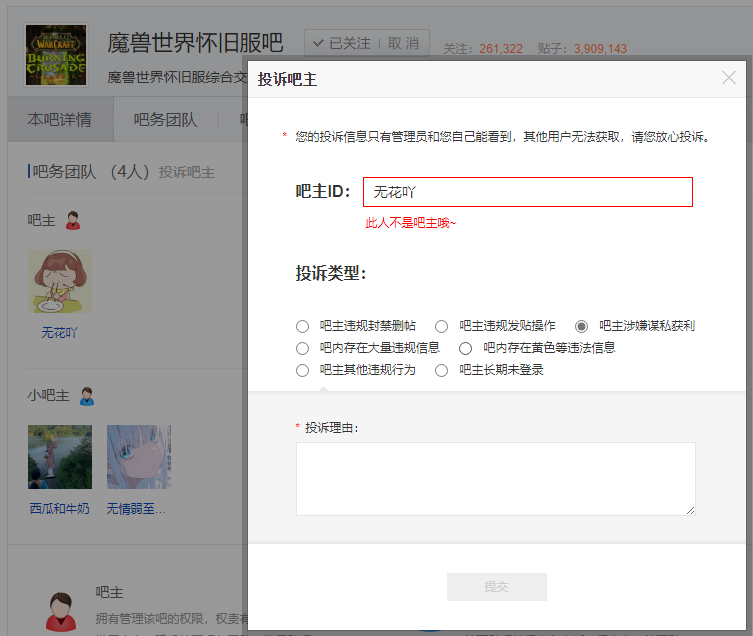Select 吧内存在黄色等违法信息 radio option
Image resolution: width=753 pixels, height=636 pixels.
pyautogui.click(x=465, y=349)
